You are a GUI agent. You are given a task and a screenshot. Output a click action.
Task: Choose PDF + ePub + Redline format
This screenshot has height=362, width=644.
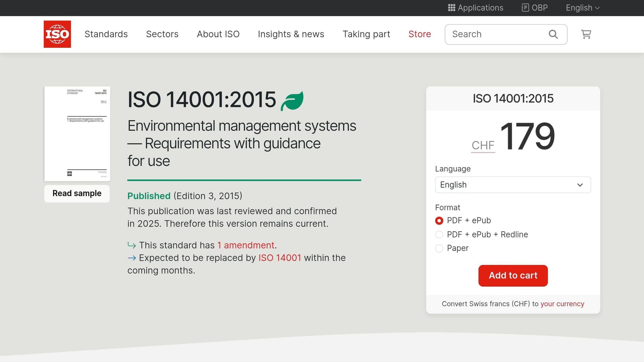(439, 235)
